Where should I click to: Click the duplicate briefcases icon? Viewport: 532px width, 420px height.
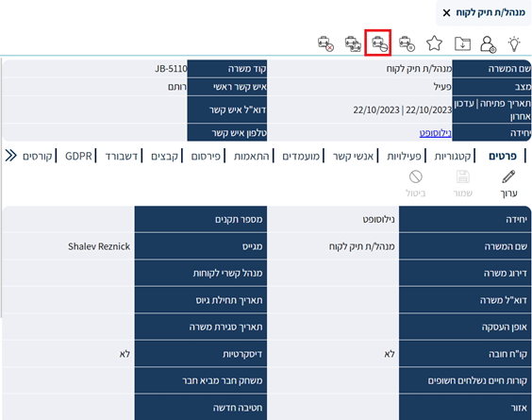point(353,43)
